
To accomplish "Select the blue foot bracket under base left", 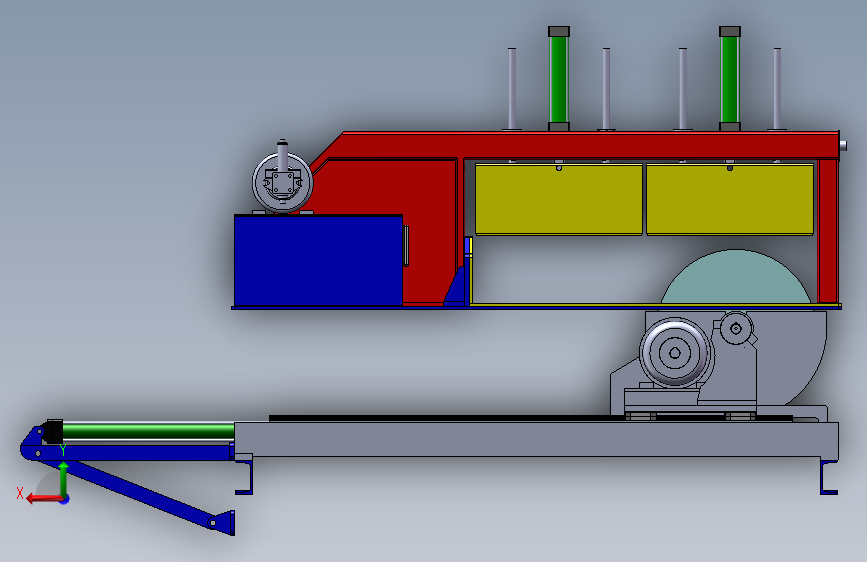I will pos(244,477).
